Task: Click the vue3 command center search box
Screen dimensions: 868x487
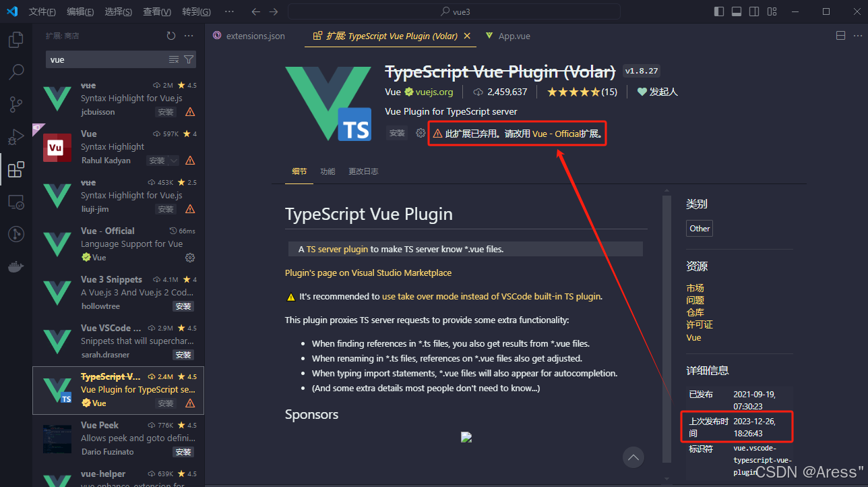Action: click(454, 11)
